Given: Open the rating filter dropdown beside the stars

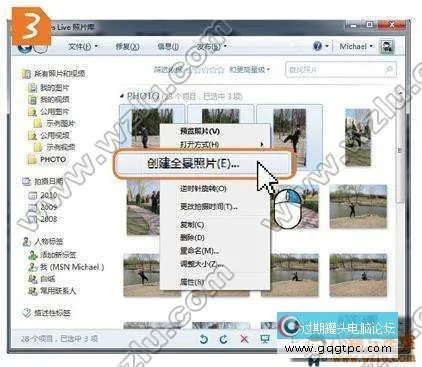Looking at the screenshot, I should [x=250, y=70].
